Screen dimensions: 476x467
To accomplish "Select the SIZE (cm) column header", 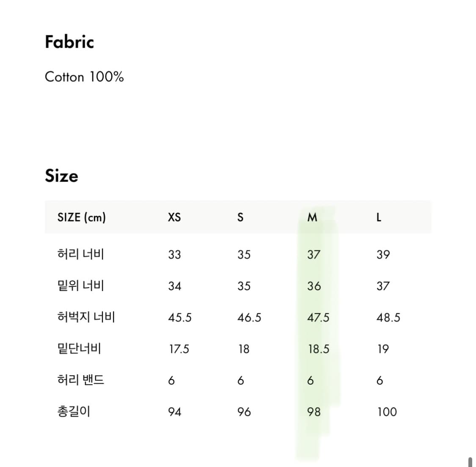I will pyautogui.click(x=82, y=217).
